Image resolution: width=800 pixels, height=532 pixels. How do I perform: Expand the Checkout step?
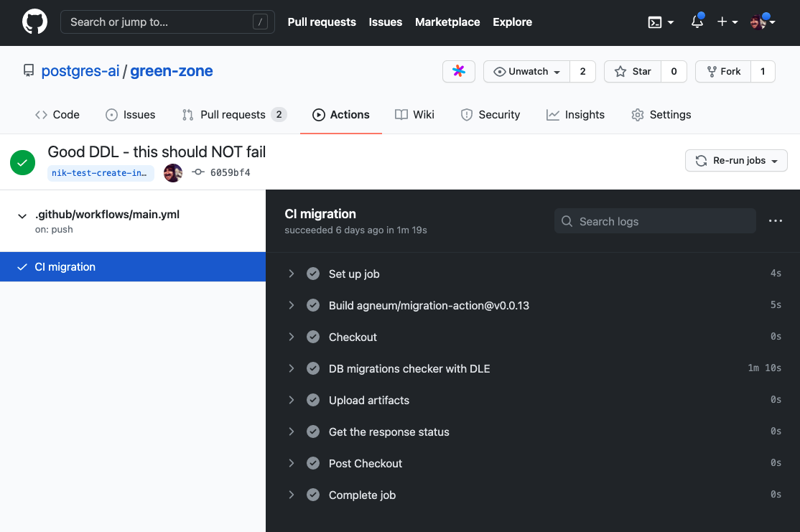pyautogui.click(x=292, y=337)
